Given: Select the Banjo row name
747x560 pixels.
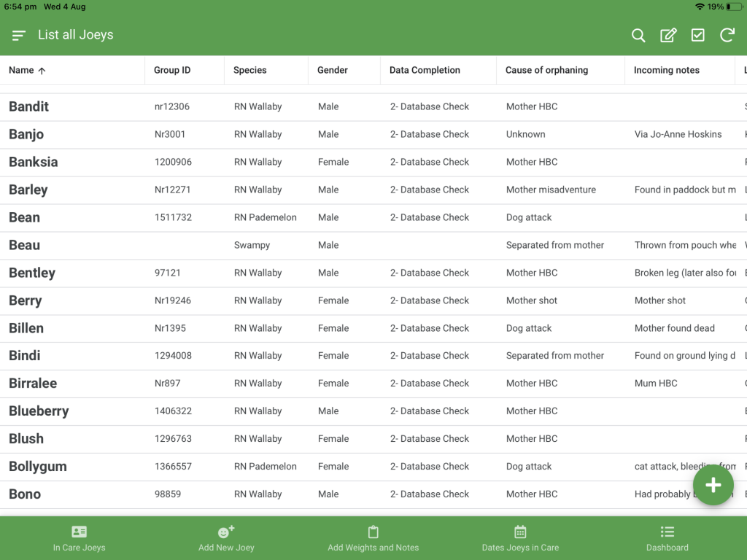Looking at the screenshot, I should pos(26,134).
